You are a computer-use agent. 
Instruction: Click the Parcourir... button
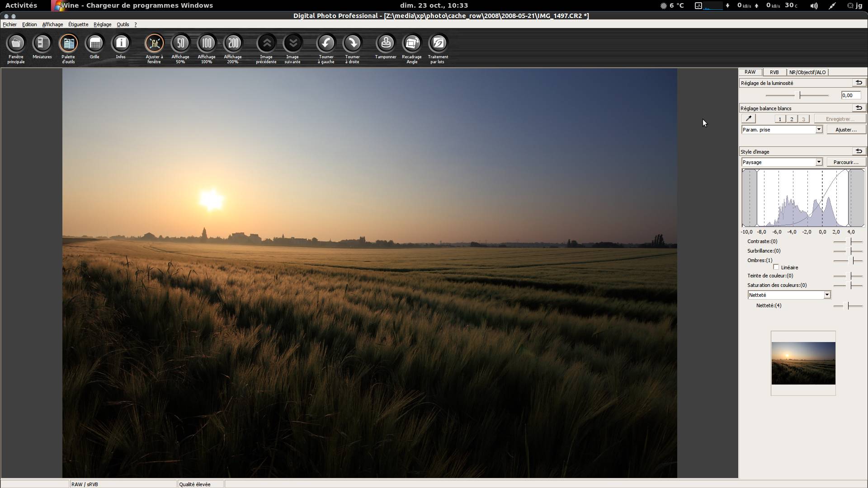tap(845, 162)
